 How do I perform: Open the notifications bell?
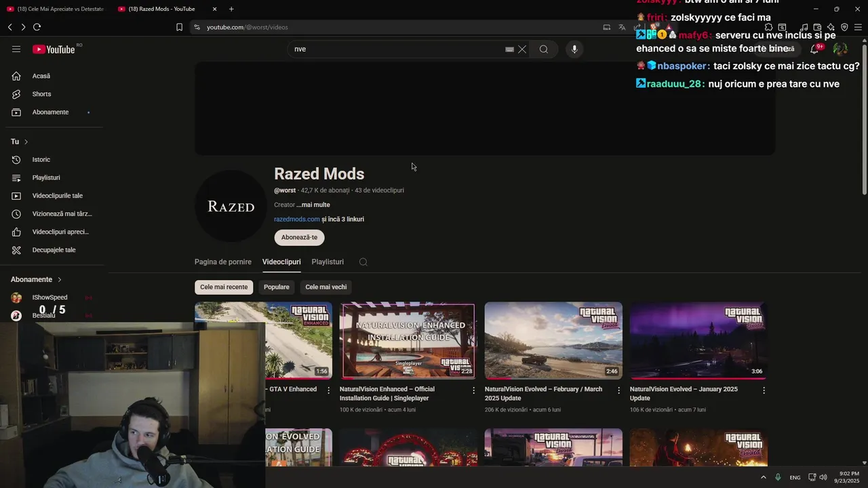(814, 49)
